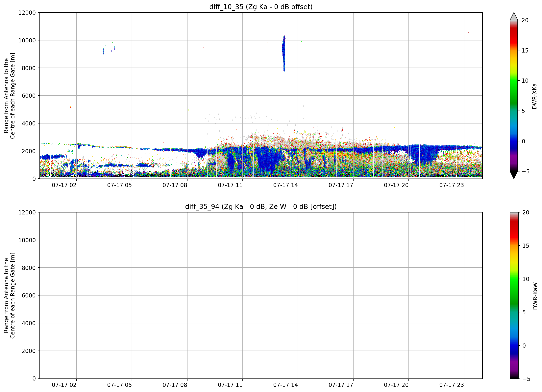542x392 pixels.
Task: Click the 6000 y-tick of diff_10_35 plot
Action: pyautogui.click(x=29, y=96)
